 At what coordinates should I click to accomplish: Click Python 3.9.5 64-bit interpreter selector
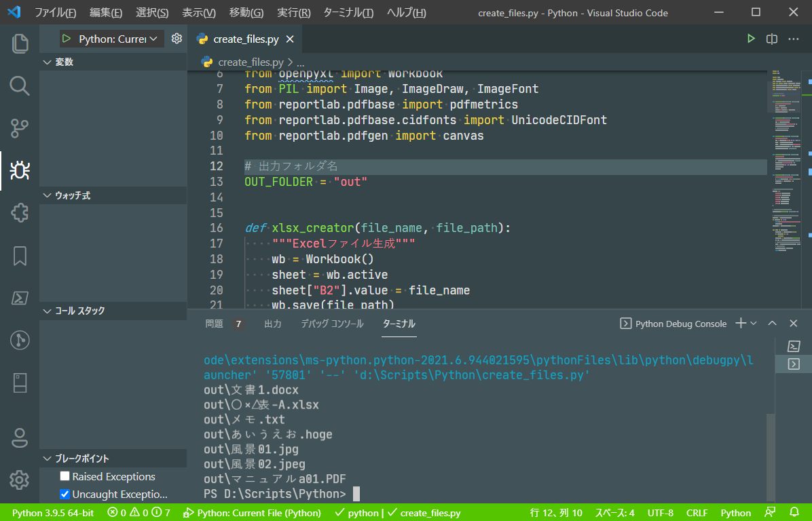click(x=53, y=513)
